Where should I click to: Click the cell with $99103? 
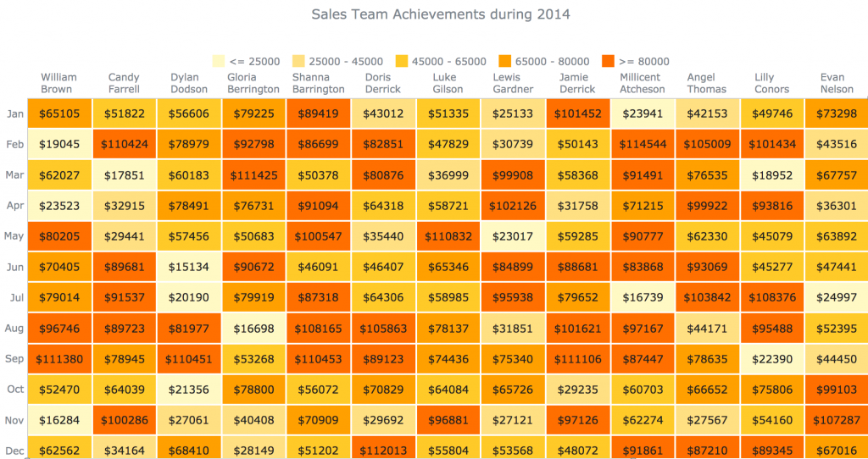[x=837, y=390]
